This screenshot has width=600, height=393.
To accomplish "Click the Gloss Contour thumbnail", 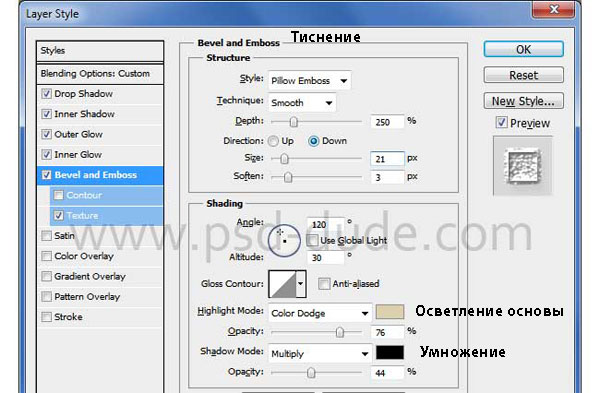I will point(282,284).
